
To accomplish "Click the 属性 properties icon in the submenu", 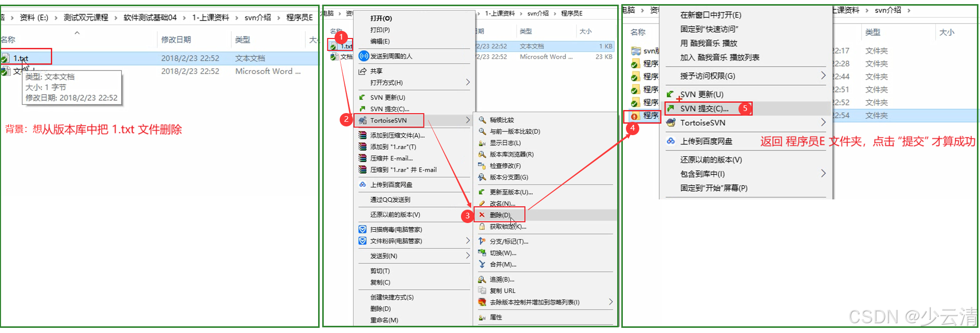I will point(482,318).
